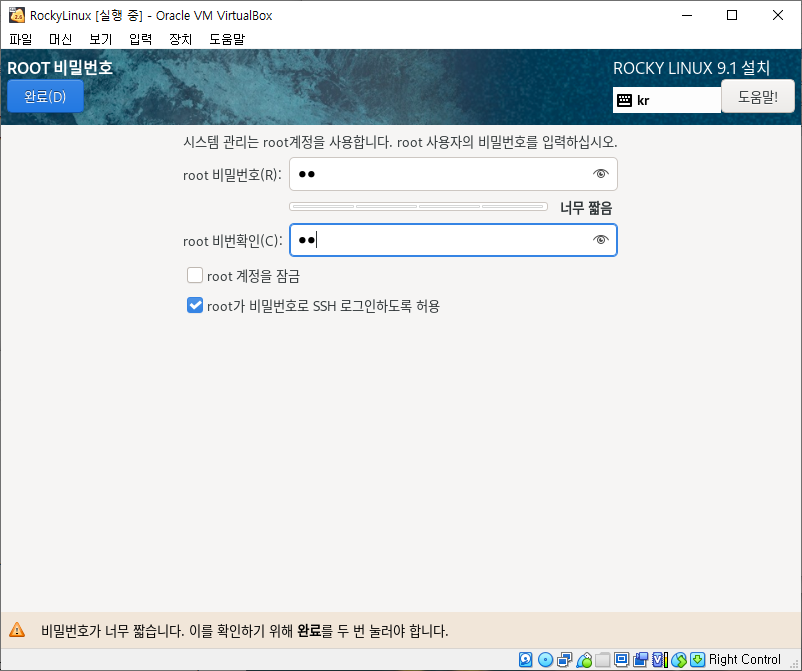Click the '너무 짧음' strength label
The image size is (802, 671).
586,208
